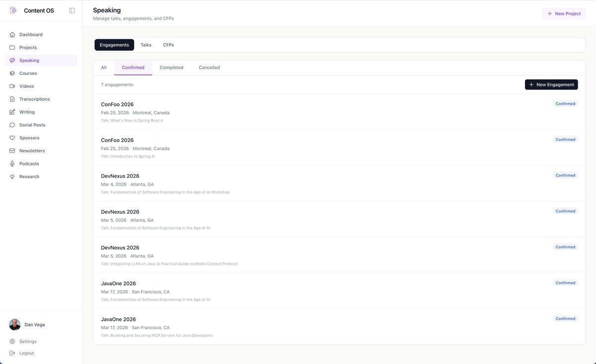
Task: Click the Sponsors heart icon
Action: (12, 138)
